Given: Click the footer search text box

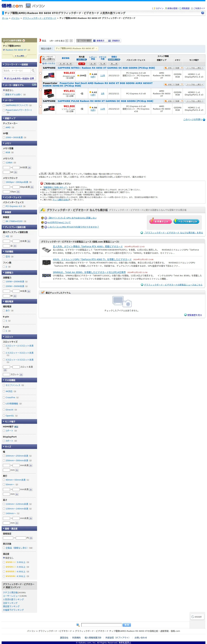Looking at the screenshot, I should [102, 625].
